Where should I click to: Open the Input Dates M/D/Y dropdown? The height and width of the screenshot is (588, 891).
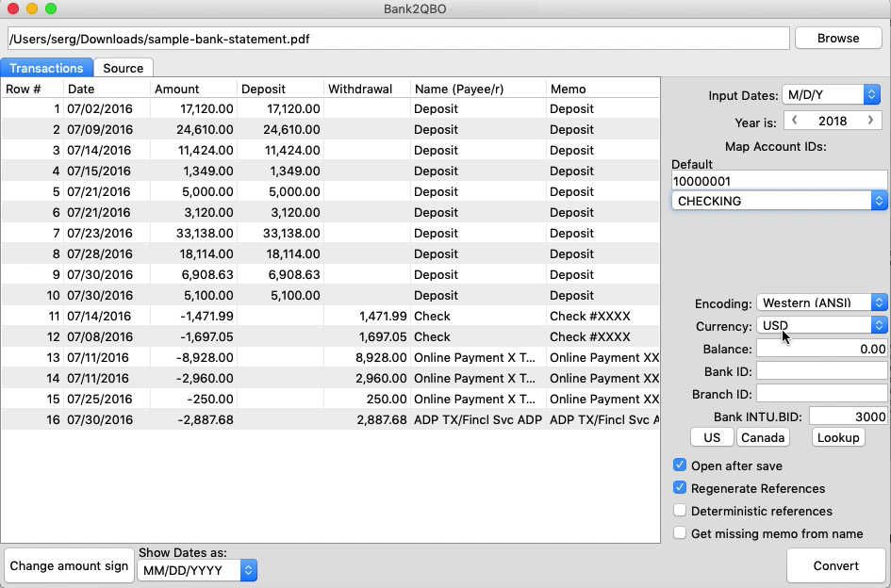(x=832, y=95)
